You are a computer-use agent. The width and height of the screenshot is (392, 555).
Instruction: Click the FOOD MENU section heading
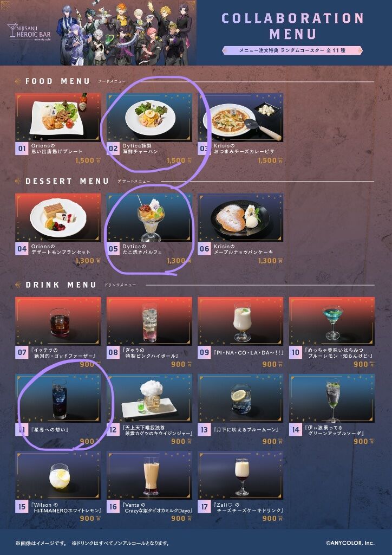coord(57,81)
